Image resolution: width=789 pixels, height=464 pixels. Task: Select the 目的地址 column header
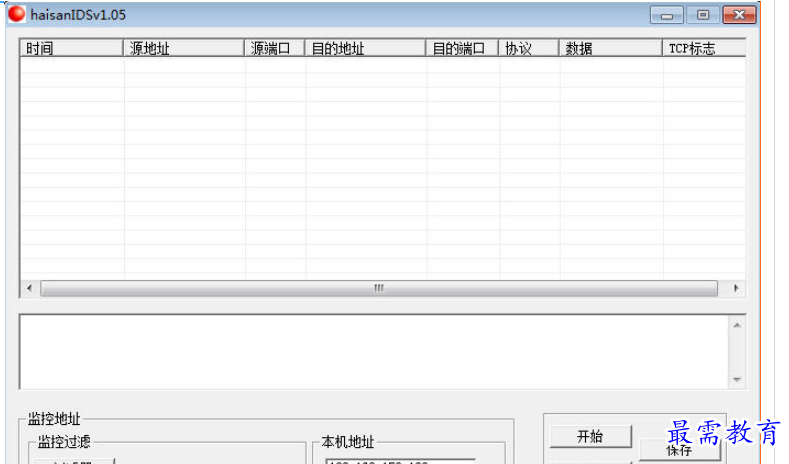click(x=365, y=48)
